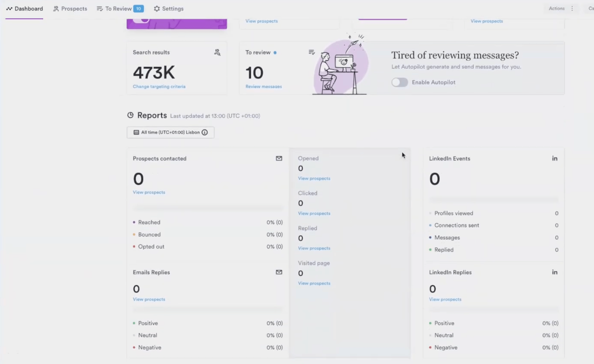
Task: View prospects under Replied in the Opened/Clicked column
Action: [x=314, y=248]
